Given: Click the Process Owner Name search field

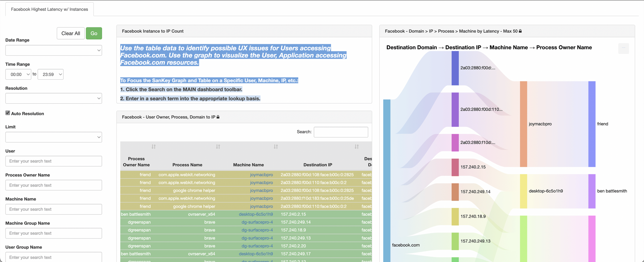Looking at the screenshot, I should tap(53, 185).
